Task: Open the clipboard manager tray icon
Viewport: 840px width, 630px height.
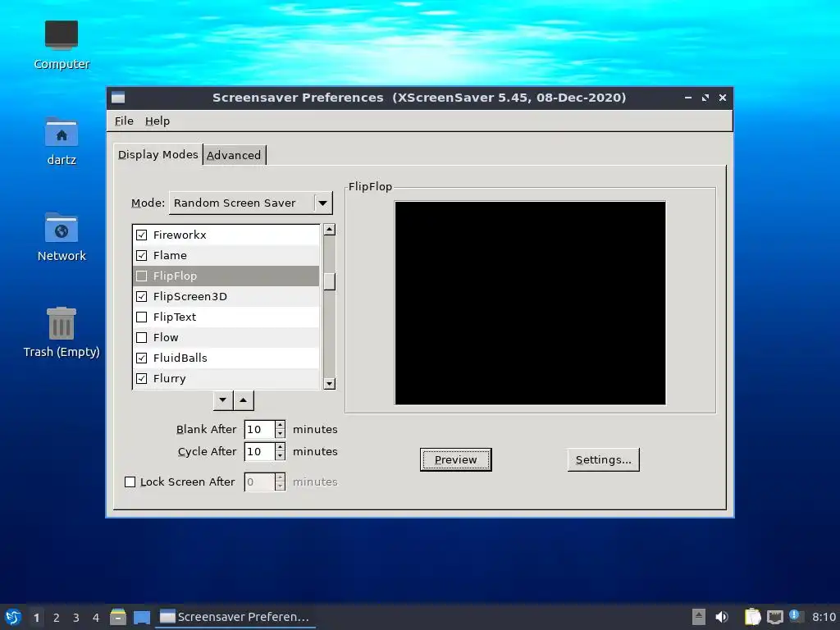Action: click(752, 617)
